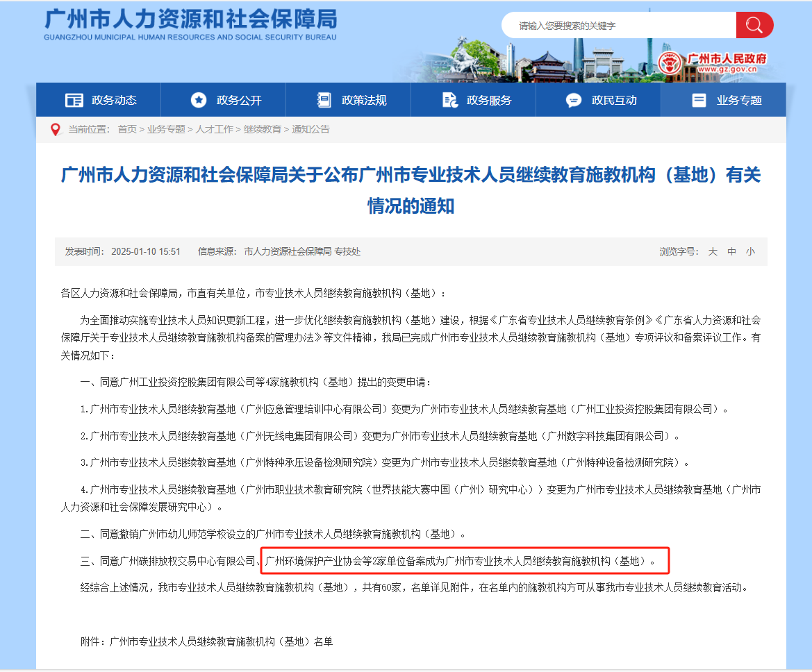
Task: Click the 广州市人民政府 emblem logo
Action: click(x=670, y=64)
